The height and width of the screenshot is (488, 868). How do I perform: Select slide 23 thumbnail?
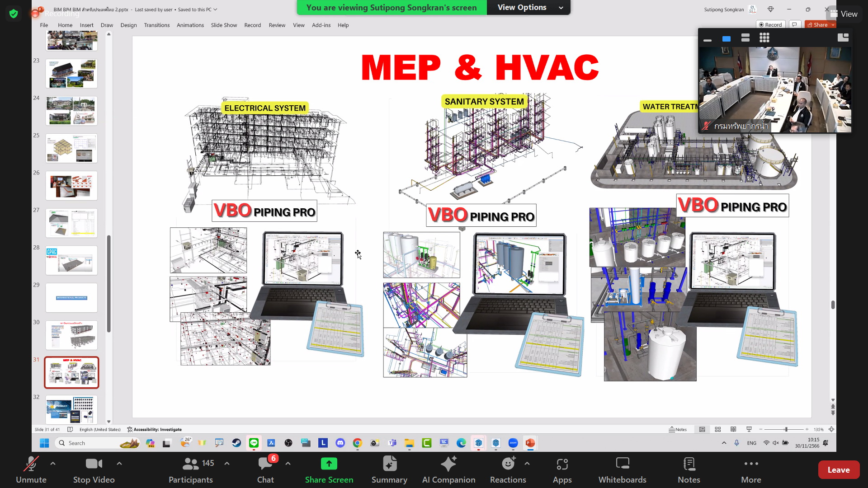point(71,74)
